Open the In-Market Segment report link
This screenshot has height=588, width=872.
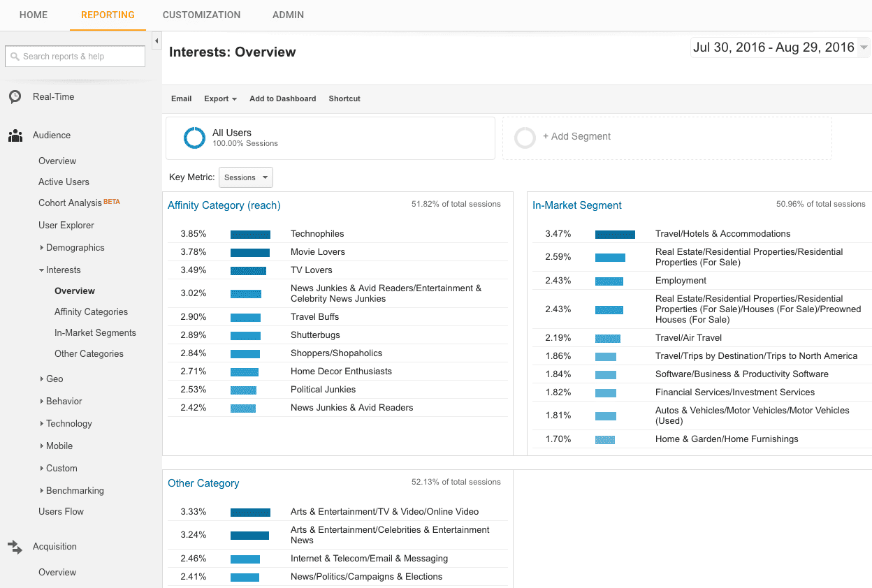click(x=576, y=205)
